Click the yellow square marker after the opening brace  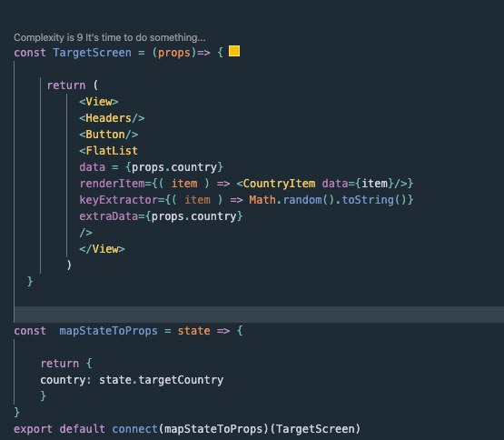[234, 51]
